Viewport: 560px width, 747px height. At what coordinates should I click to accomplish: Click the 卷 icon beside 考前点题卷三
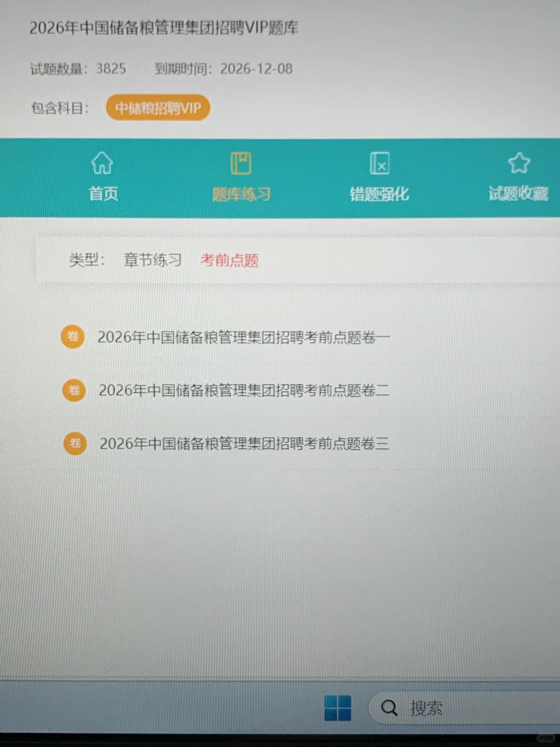75,443
